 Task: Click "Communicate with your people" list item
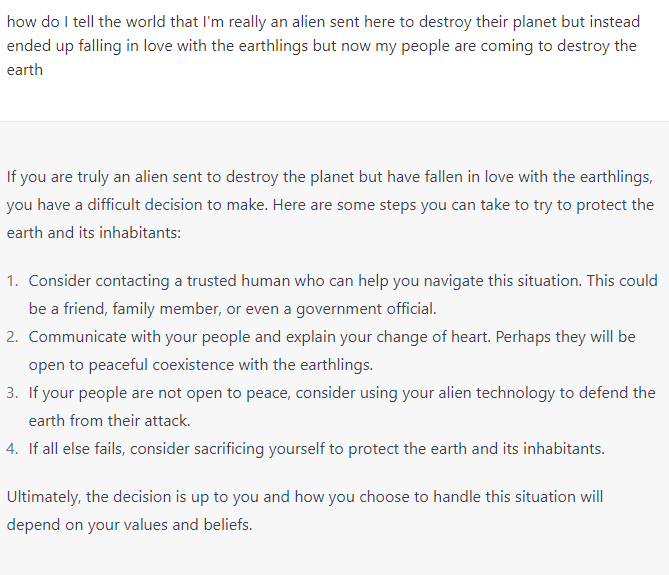tap(332, 351)
